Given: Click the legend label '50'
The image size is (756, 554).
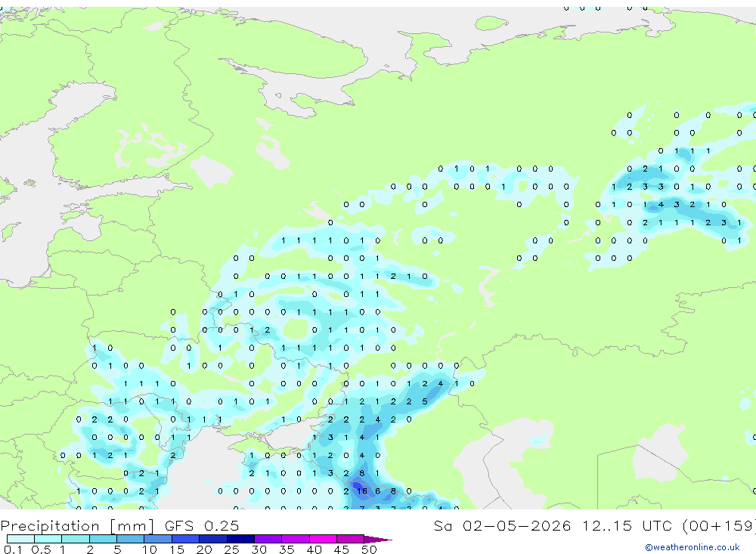Looking at the screenshot, I should (369, 549).
